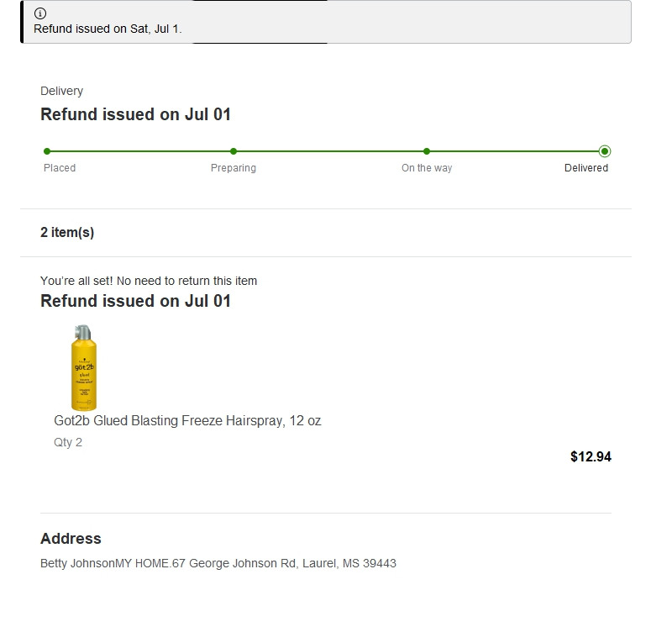672x627 pixels.
Task: Click the Qty 2 quantity text
Action: point(68,442)
